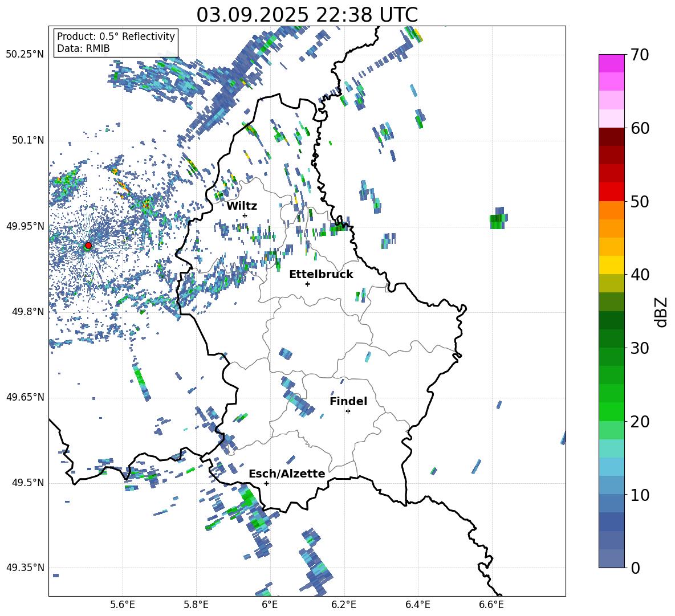Click the yellow colorbar segment above 40
675x616 pixels.
[611, 265]
